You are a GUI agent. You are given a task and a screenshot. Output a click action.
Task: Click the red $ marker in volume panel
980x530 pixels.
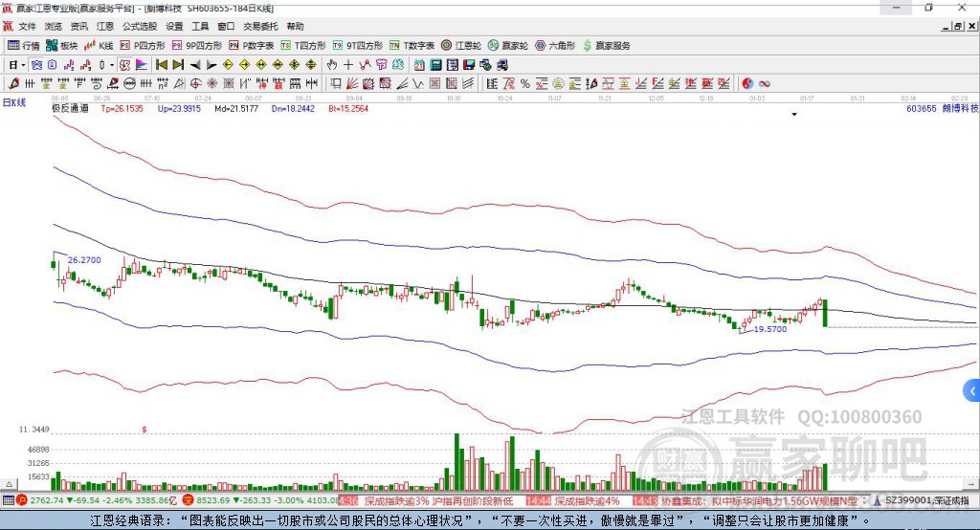[x=145, y=430]
